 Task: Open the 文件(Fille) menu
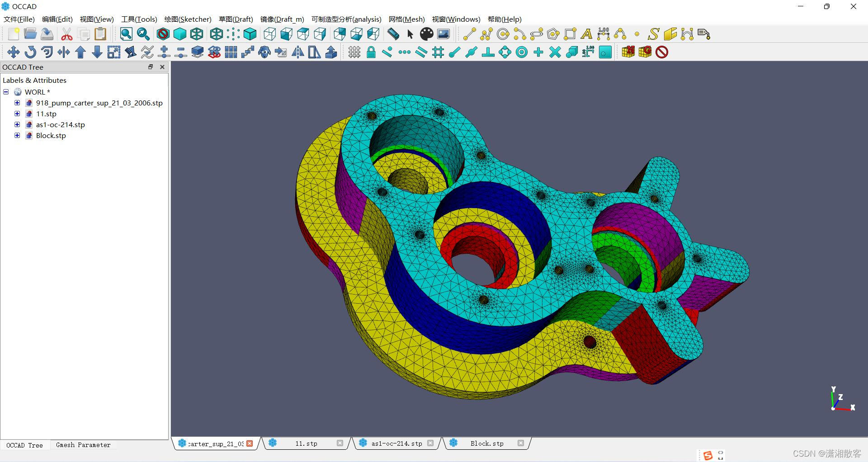coord(19,19)
